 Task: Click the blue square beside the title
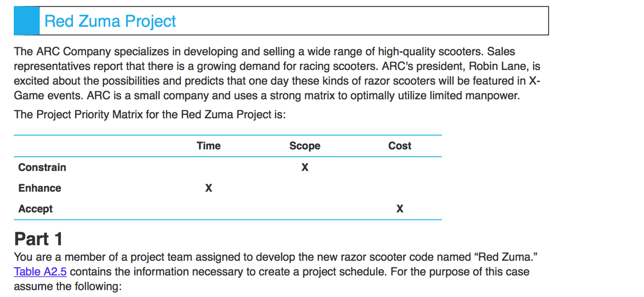[27, 21]
